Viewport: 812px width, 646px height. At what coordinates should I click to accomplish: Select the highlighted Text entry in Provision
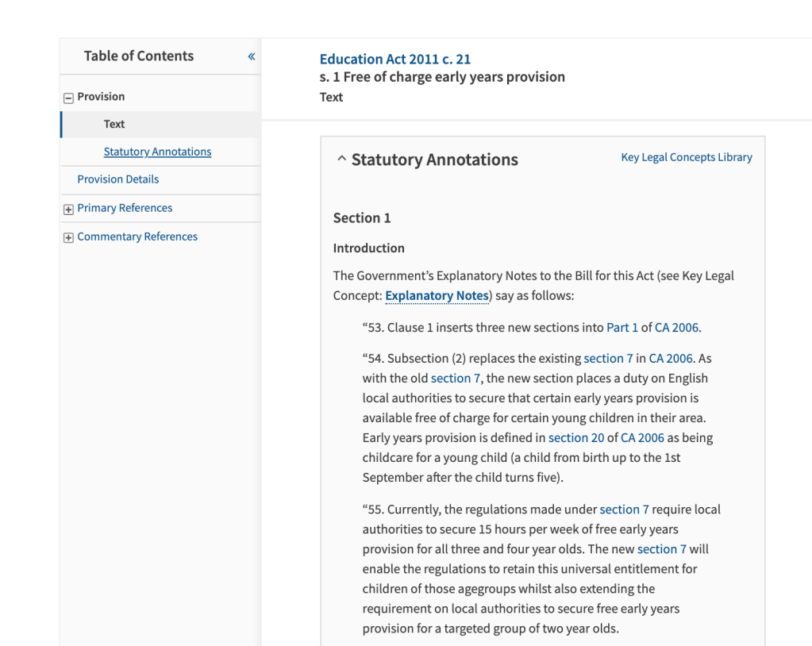[x=114, y=124]
